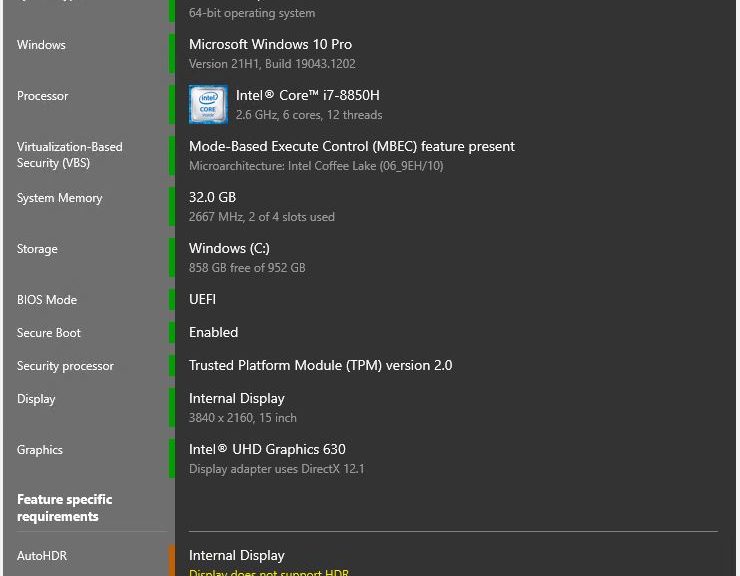This screenshot has height=576, width=740.
Task: Click Internal Display under AutoHDR row
Action: click(237, 556)
